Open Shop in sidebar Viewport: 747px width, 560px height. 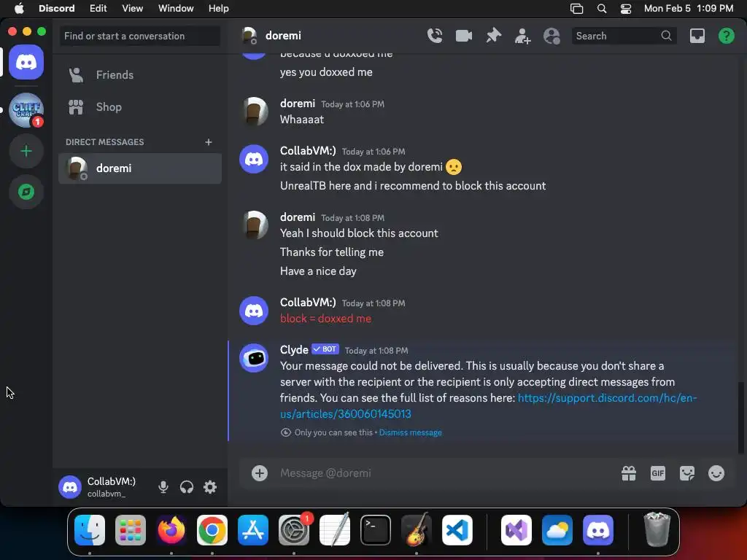[x=139, y=107]
